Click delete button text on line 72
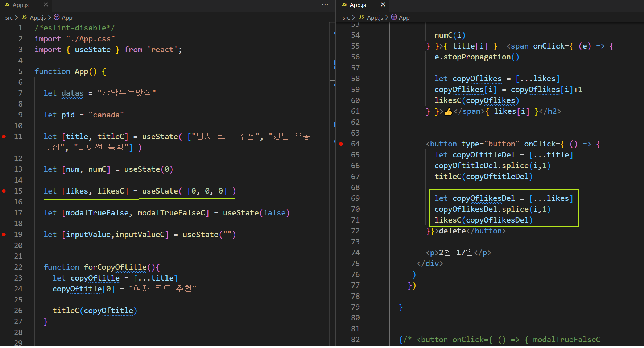The height and width of the screenshot is (348, 644). [x=452, y=231]
